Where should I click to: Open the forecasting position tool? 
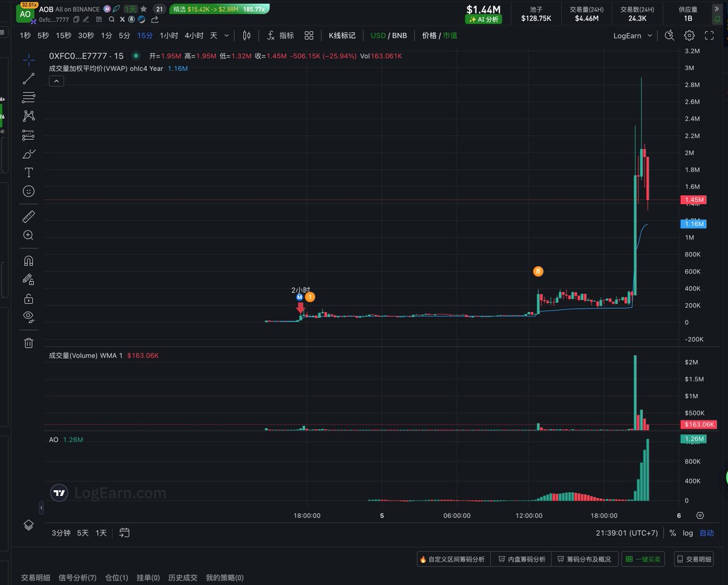(x=29, y=135)
